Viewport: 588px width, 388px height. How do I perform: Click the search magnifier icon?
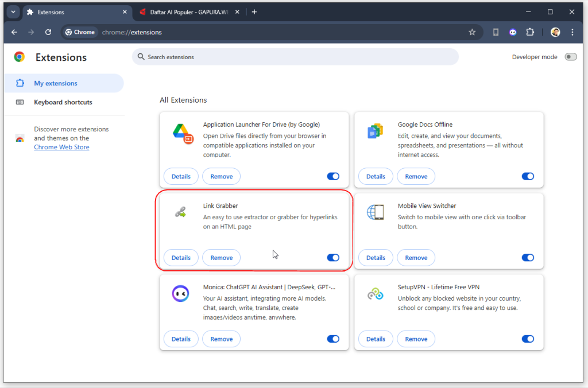(141, 57)
